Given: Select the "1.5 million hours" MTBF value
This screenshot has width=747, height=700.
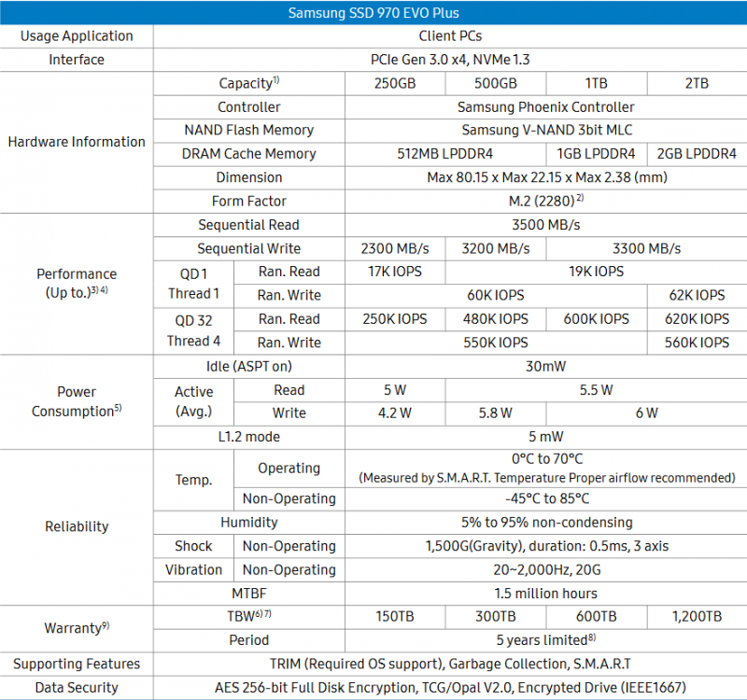Looking at the screenshot, I should tap(546, 593).
